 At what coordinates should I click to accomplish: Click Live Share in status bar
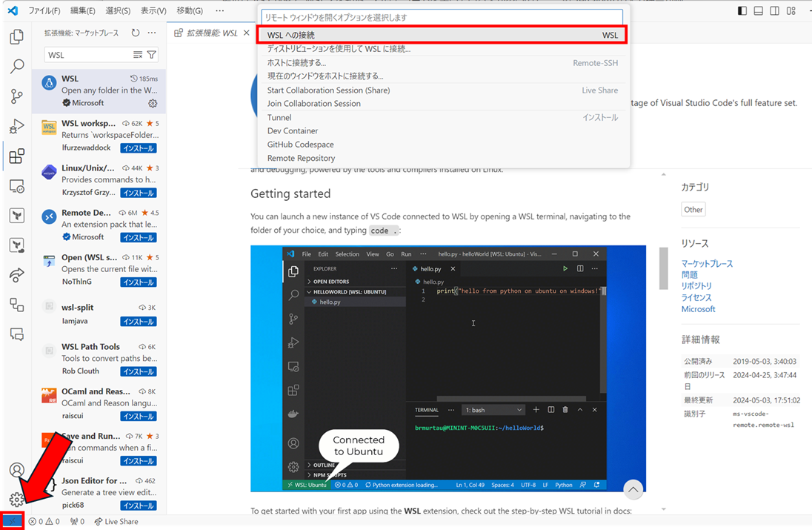(116, 522)
